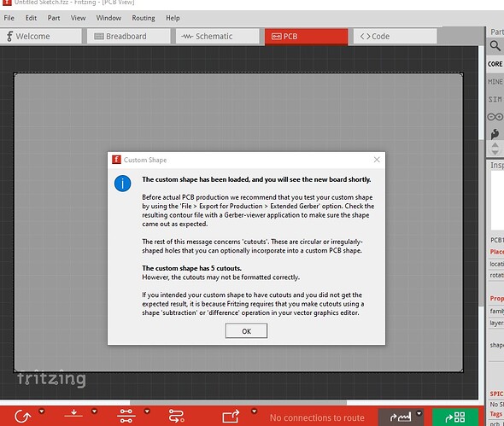The height and width of the screenshot is (426, 504).
Task: Open the View menu
Action: [x=78, y=18]
